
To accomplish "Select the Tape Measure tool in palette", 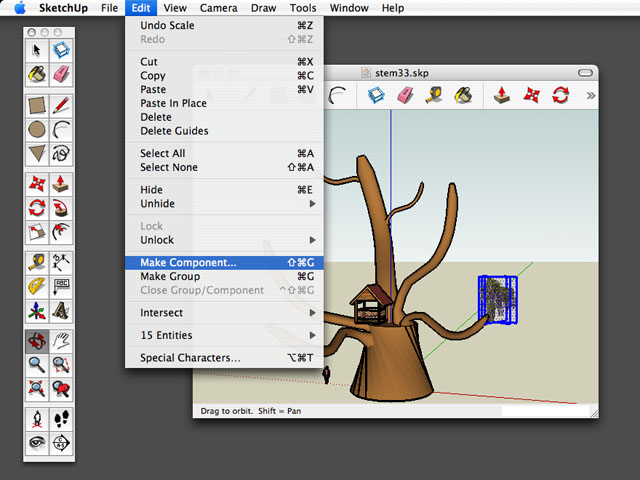I will coord(37,263).
